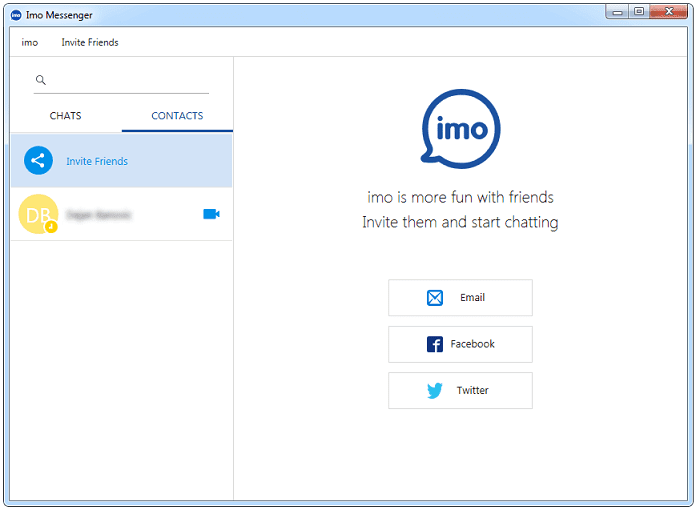Focus the contacts search field
This screenshot has height=510, width=696.
(121, 81)
